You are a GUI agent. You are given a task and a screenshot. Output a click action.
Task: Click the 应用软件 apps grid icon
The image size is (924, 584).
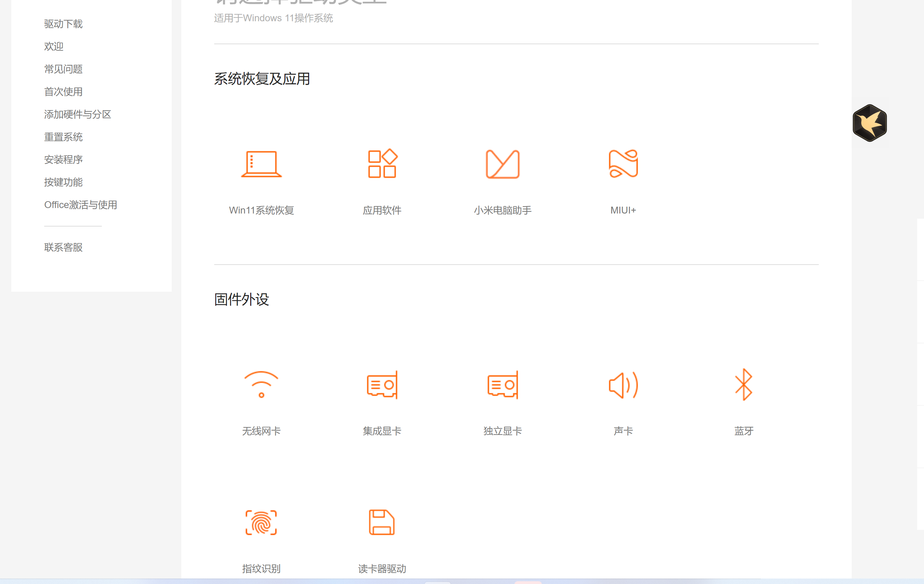coord(382,163)
